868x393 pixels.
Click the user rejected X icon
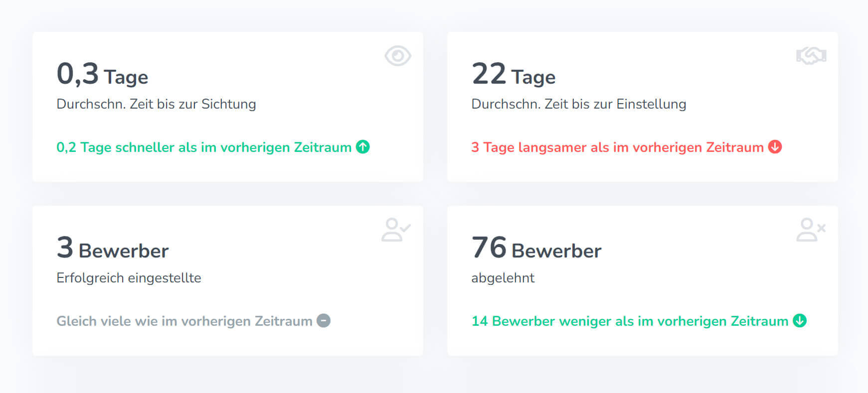[x=811, y=230]
